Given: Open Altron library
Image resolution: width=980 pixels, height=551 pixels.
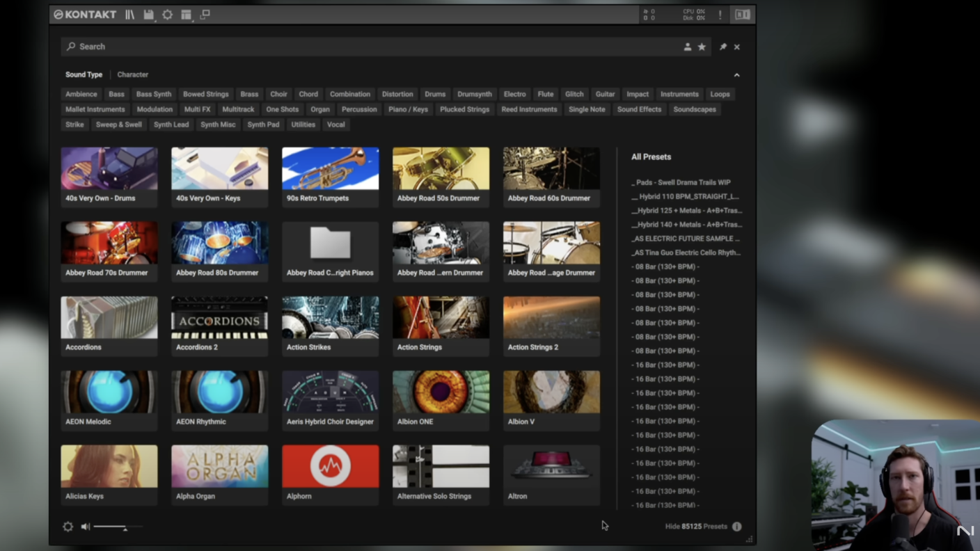Looking at the screenshot, I should [x=552, y=474].
